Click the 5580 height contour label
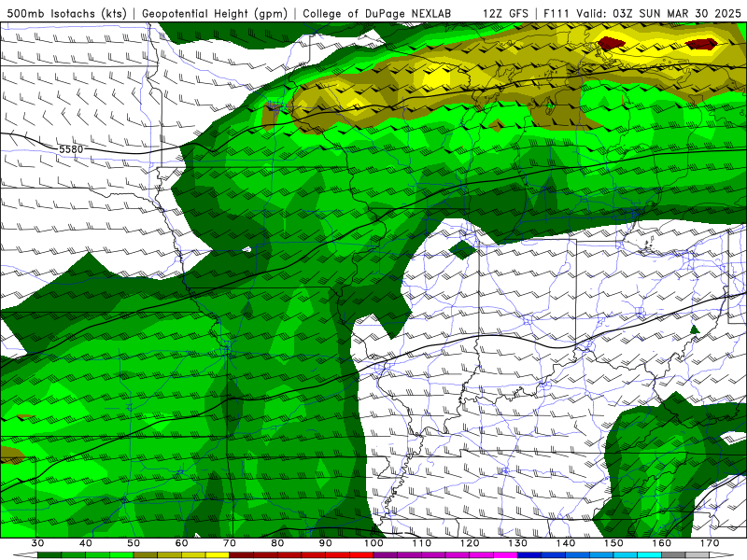 click(71, 149)
